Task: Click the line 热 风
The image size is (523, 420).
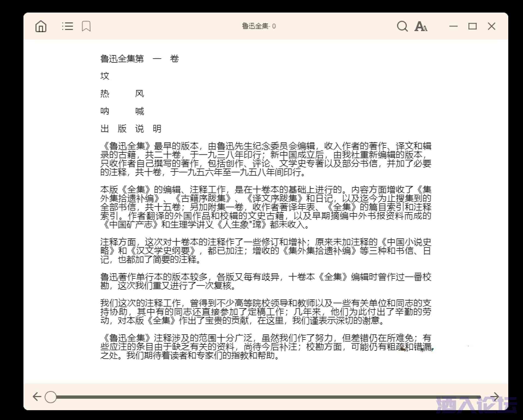Action: (x=122, y=94)
